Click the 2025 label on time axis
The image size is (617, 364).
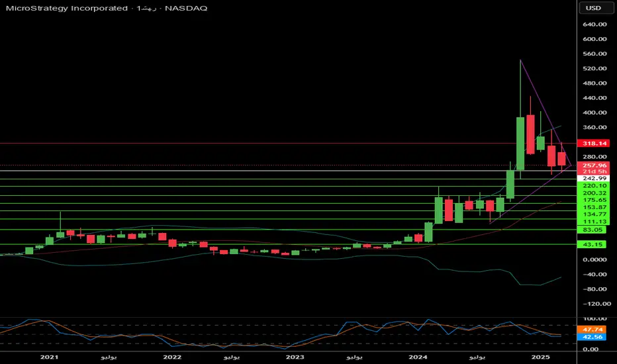[541, 357]
